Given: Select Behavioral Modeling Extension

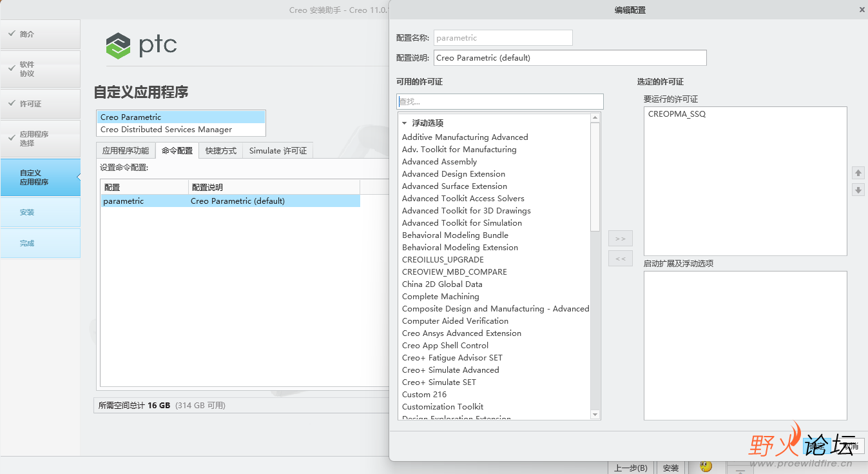Looking at the screenshot, I should (459, 248).
